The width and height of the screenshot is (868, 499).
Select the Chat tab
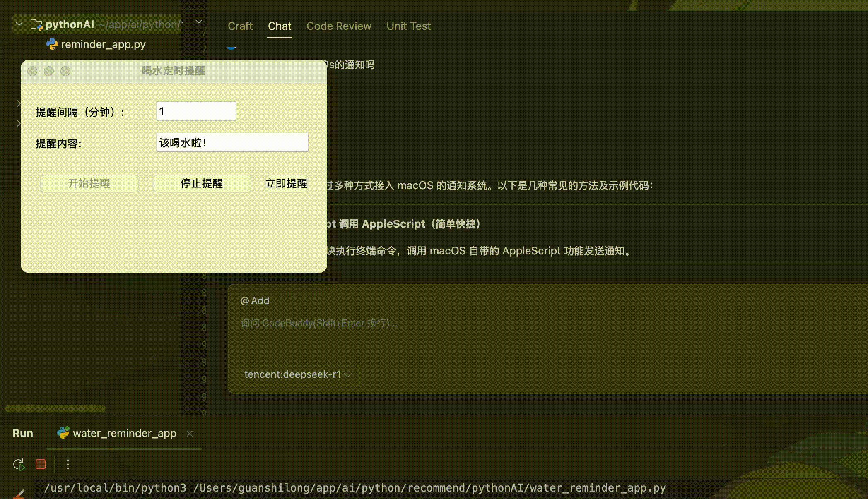280,26
